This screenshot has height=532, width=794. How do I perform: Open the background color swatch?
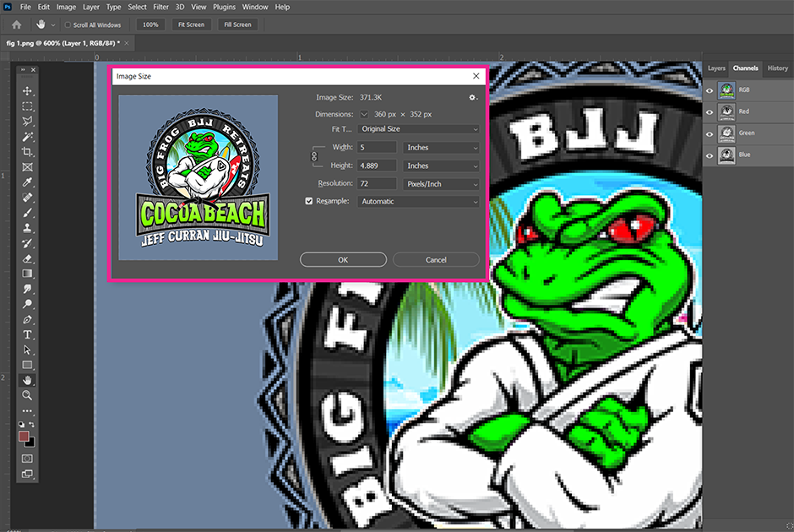click(x=31, y=443)
